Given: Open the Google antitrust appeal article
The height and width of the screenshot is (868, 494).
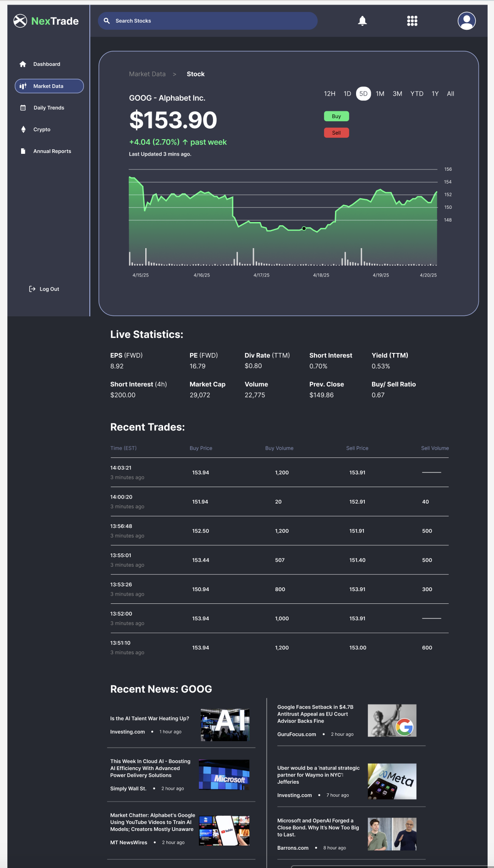Looking at the screenshot, I should click(315, 714).
